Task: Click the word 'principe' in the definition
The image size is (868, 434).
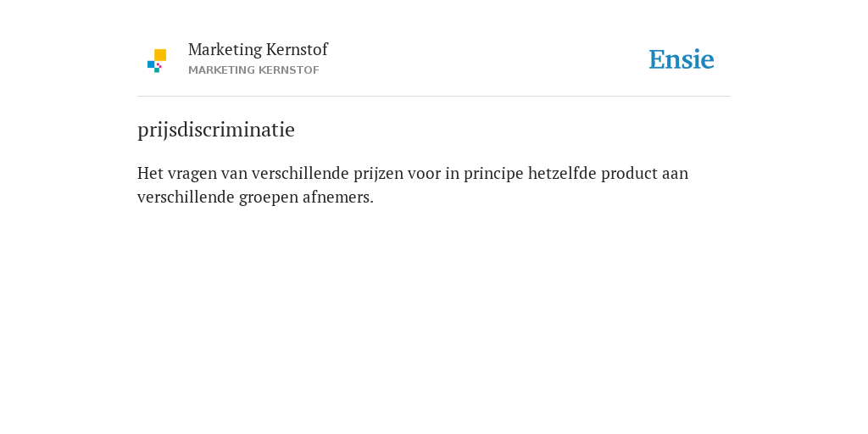Action: coord(493,174)
